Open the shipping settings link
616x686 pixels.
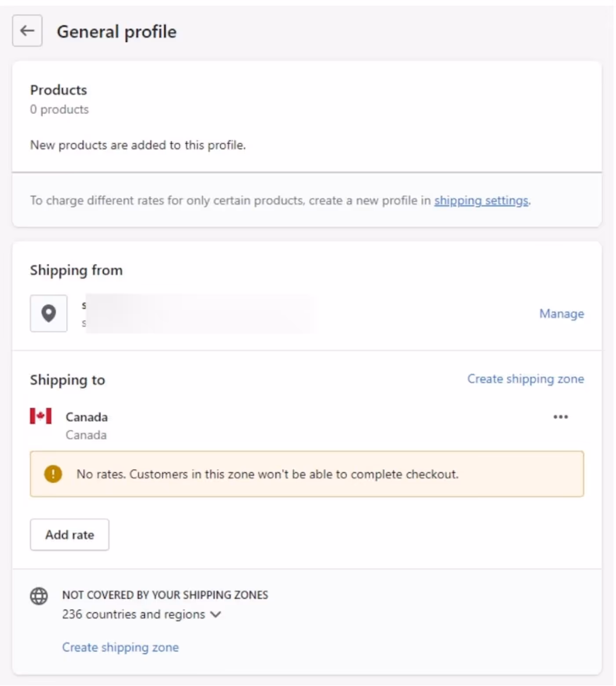tap(481, 201)
